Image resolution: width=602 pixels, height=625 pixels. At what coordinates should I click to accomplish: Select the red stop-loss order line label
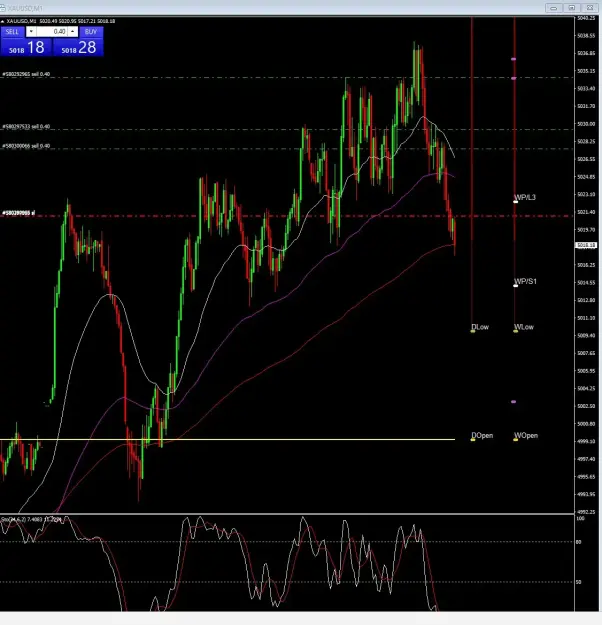coord(18,213)
